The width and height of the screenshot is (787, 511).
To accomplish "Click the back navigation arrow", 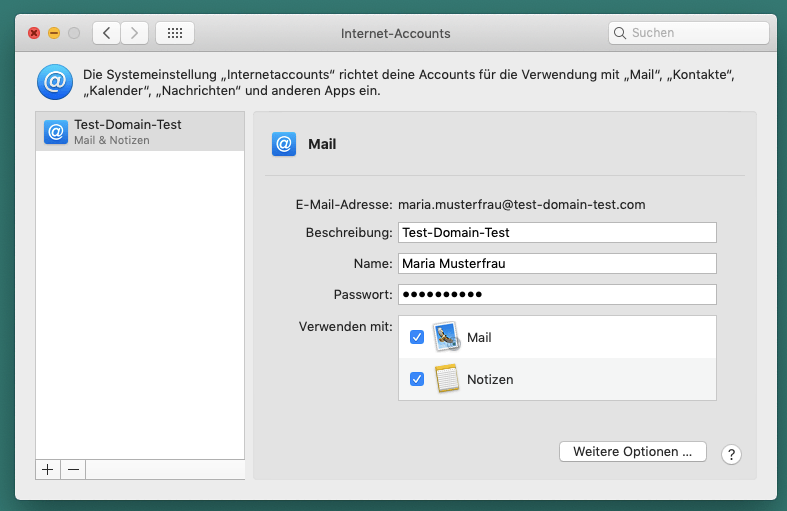I will [107, 33].
